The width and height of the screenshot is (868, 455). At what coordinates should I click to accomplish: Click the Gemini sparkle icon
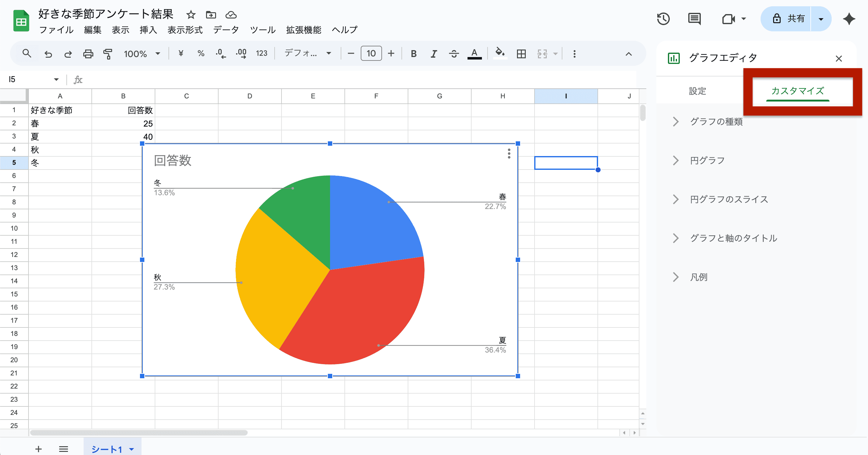849,19
